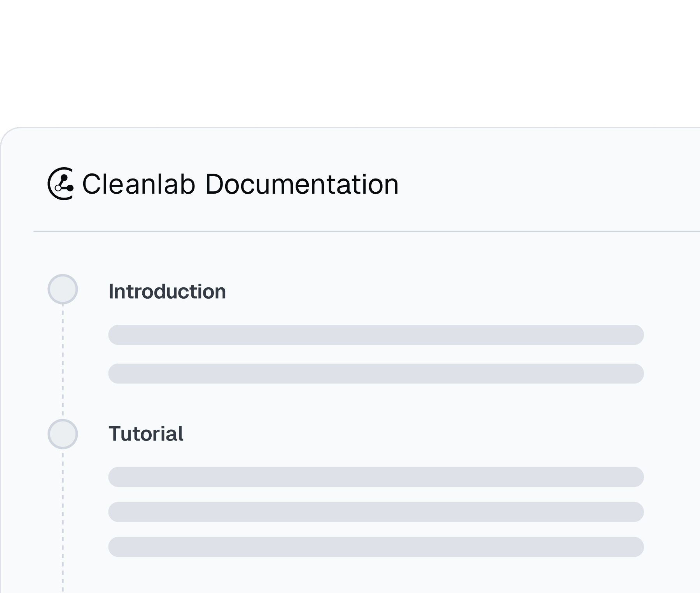700x593 pixels.
Task: Open the Tutorial section heading
Action: coord(146,434)
